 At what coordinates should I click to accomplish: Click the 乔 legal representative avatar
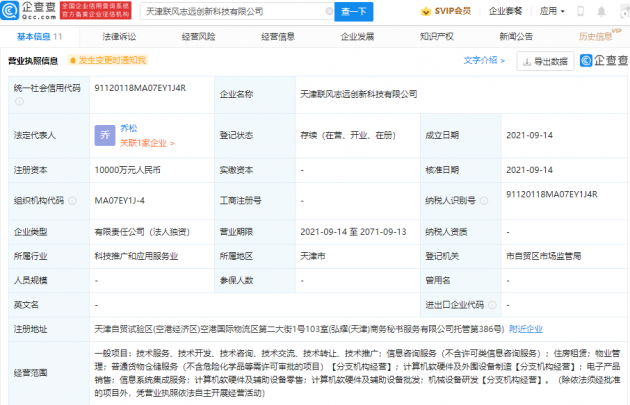pos(104,135)
